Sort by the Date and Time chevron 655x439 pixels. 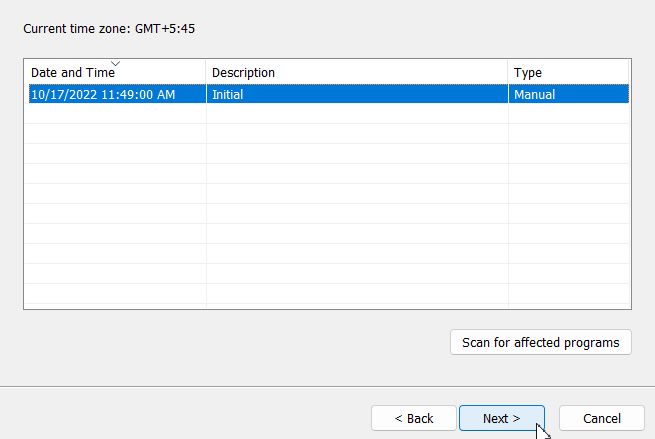pyautogui.click(x=115, y=63)
